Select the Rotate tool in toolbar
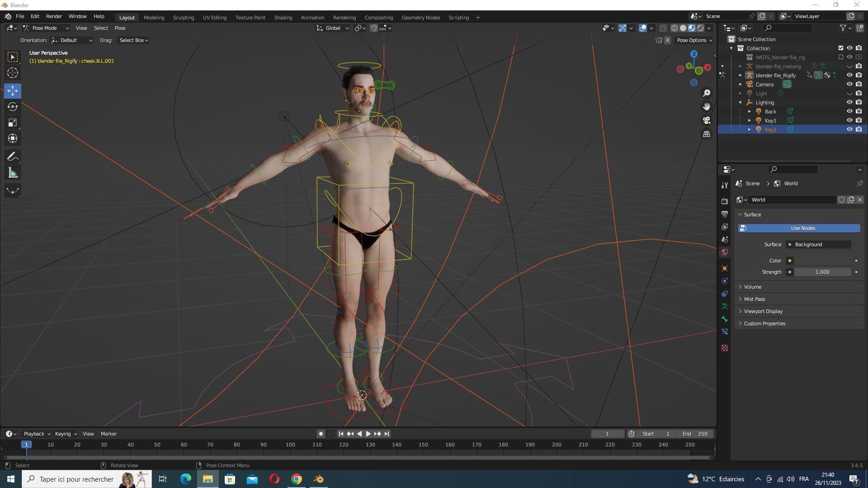 13,107
